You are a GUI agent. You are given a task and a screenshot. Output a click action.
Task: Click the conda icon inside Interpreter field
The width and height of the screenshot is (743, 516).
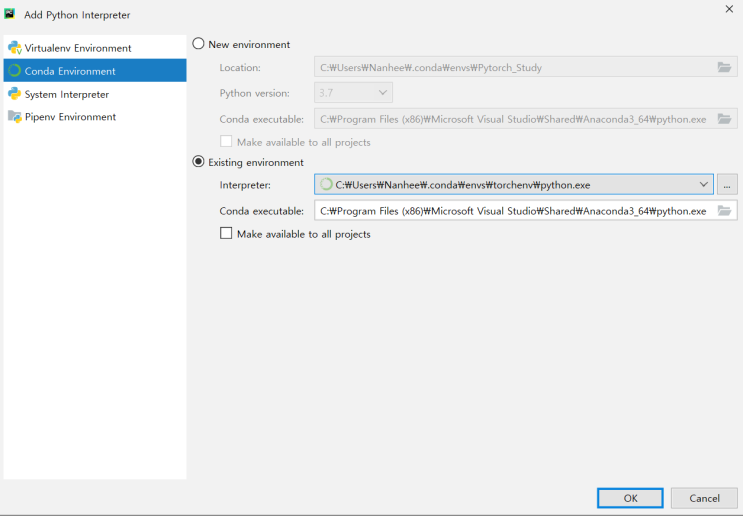pyautogui.click(x=326, y=184)
